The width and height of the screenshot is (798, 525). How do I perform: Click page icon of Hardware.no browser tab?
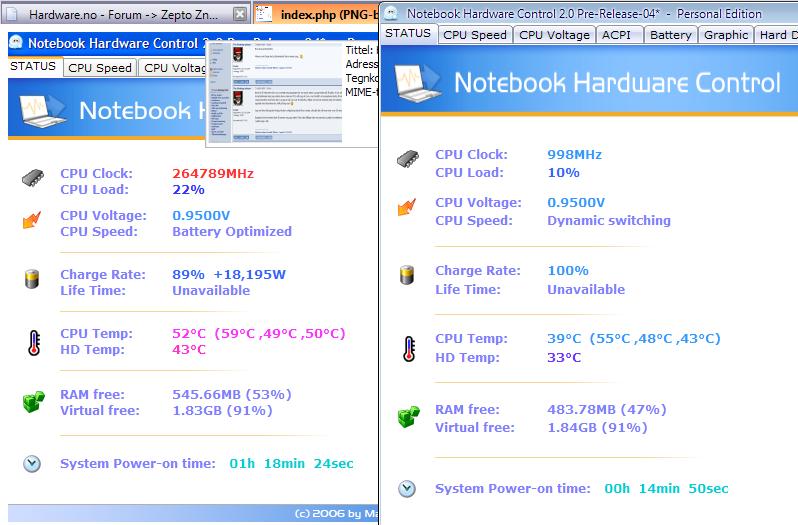tap(11, 14)
